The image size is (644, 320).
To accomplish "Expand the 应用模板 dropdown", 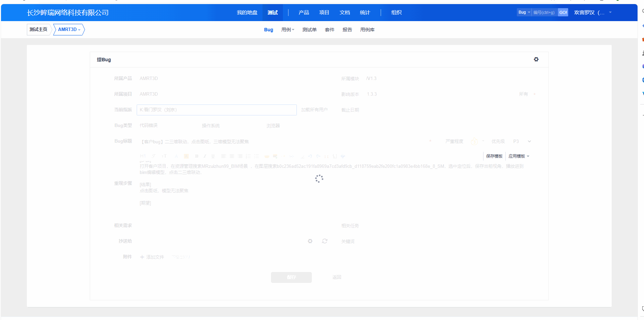I will click(519, 156).
